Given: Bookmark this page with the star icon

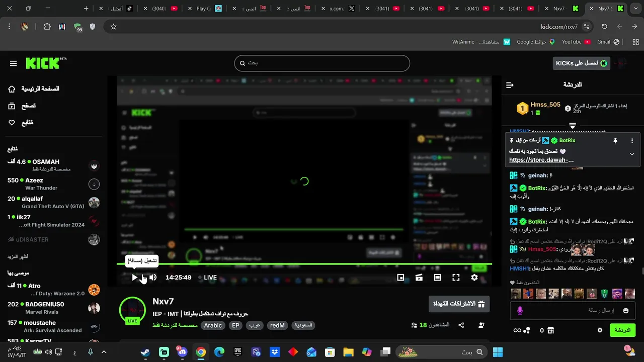Looking at the screenshot, I should 114,27.
